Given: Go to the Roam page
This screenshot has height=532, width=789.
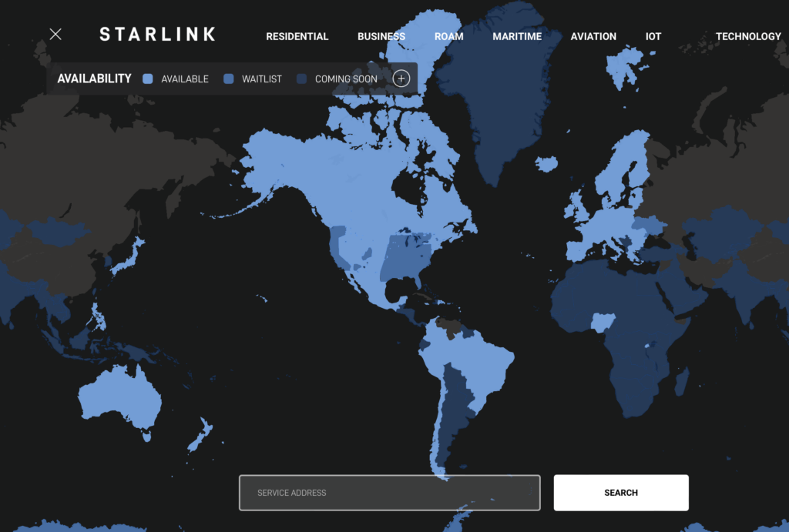Looking at the screenshot, I should [x=449, y=36].
